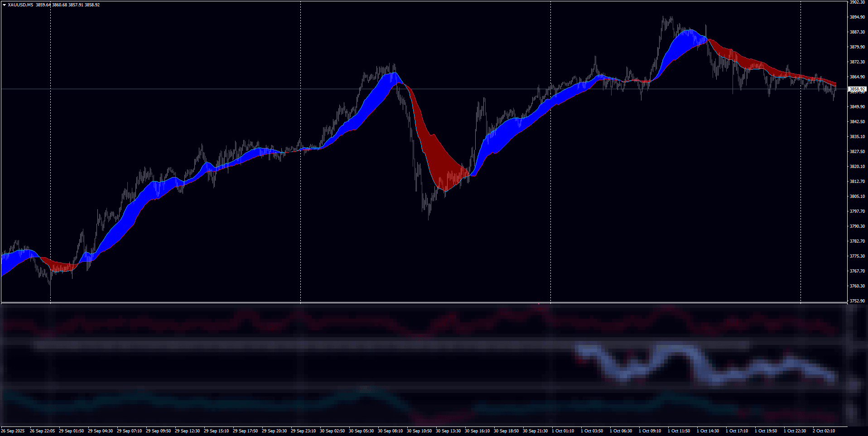Select the 2 Oct 02:10 time label
The image size is (868, 436).
pyautogui.click(x=824, y=431)
